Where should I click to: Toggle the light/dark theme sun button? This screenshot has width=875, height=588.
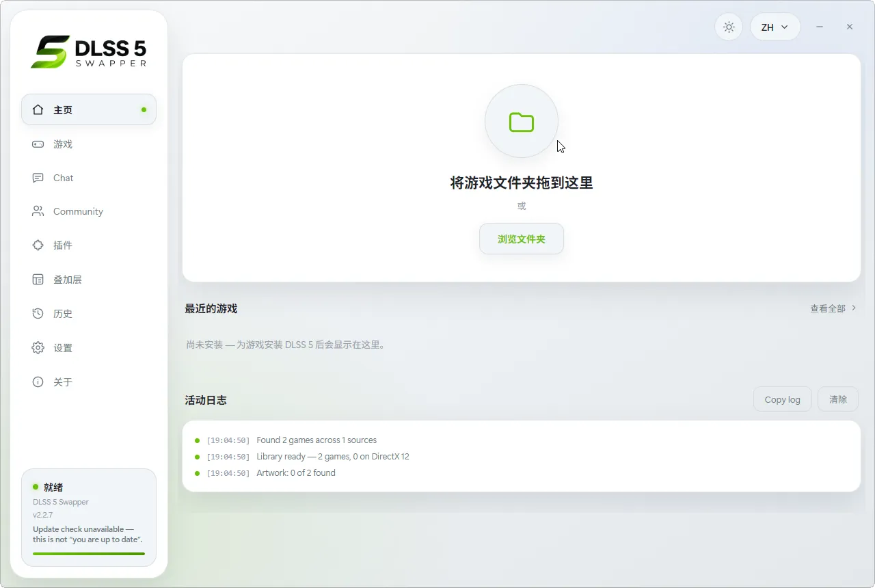[729, 27]
